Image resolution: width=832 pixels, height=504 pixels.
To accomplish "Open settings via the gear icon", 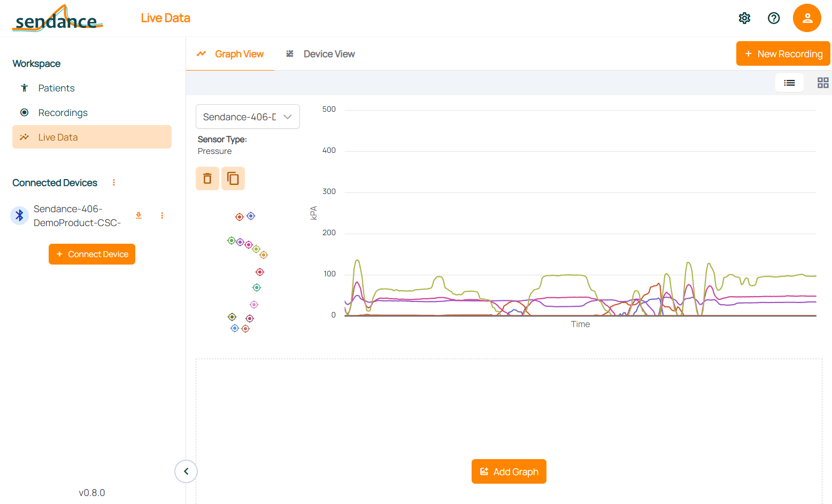I will pos(744,18).
